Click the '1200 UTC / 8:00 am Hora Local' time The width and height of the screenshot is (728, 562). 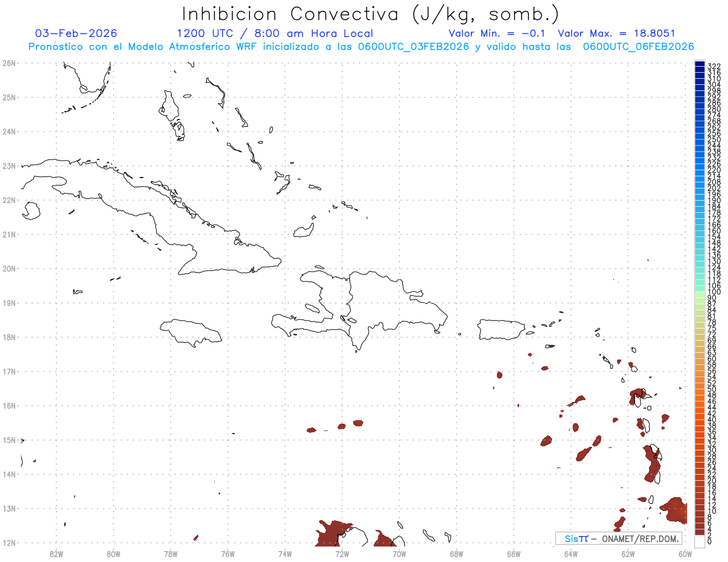(x=275, y=33)
